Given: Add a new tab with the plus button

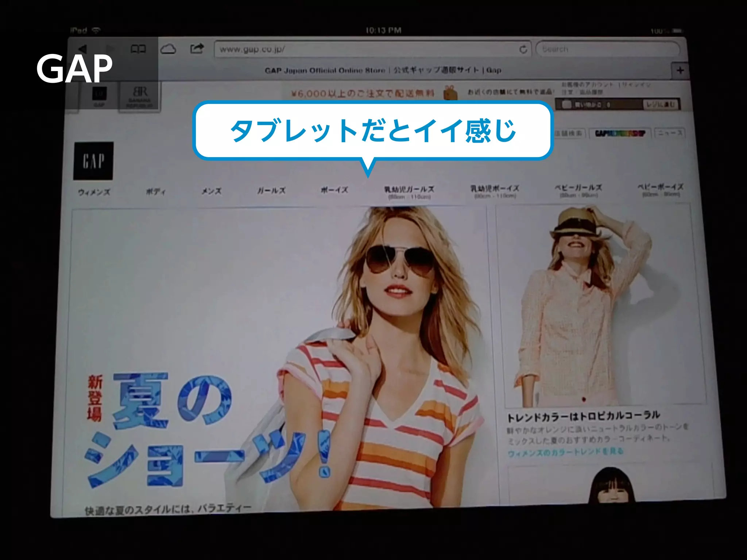Looking at the screenshot, I should (x=680, y=70).
